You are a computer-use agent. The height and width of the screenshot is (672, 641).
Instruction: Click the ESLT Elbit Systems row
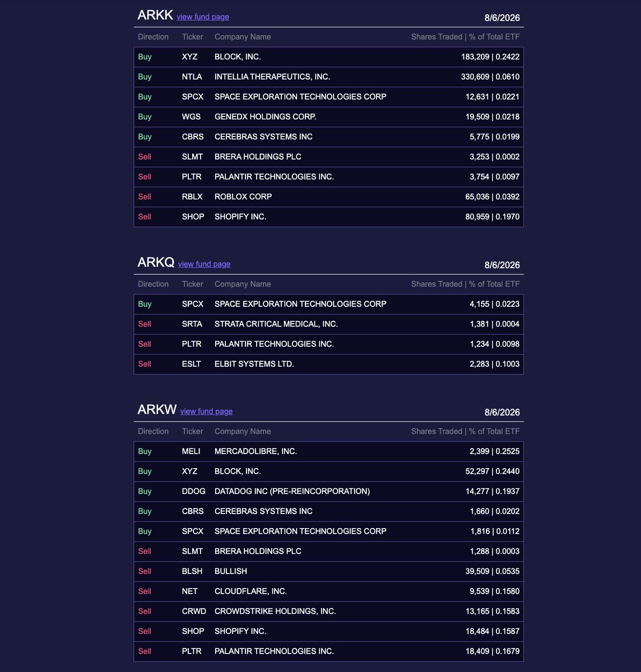click(328, 364)
